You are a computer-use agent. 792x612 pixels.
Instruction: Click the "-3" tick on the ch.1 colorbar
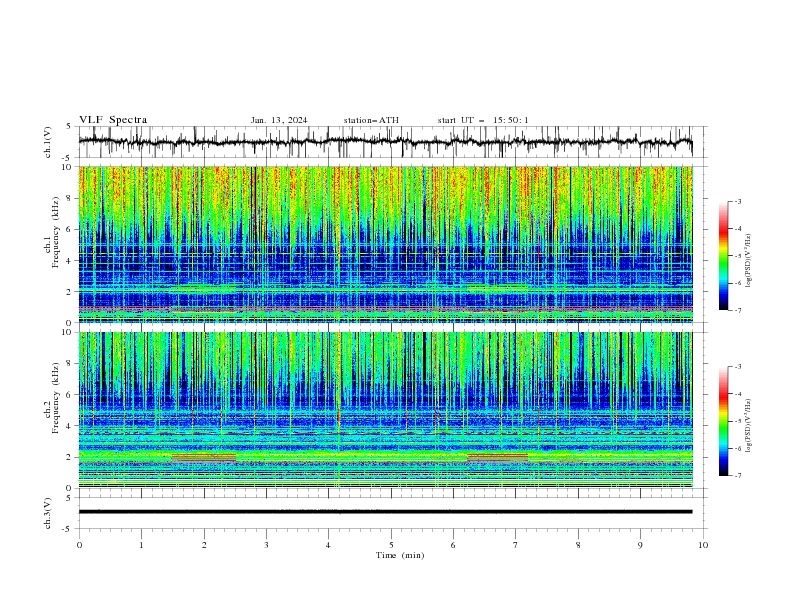coord(738,201)
